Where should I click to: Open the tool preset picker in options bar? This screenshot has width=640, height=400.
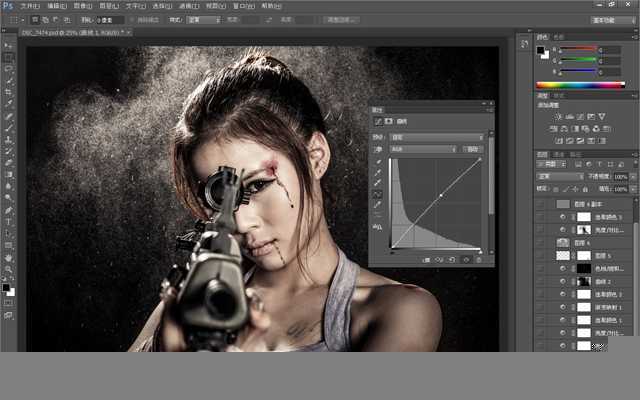coord(16,20)
